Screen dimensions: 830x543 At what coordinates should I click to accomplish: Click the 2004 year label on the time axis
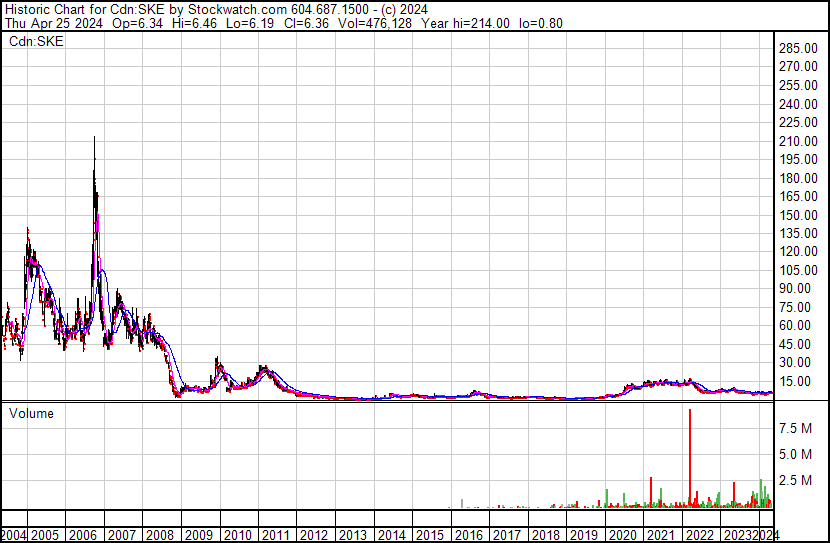point(14,535)
